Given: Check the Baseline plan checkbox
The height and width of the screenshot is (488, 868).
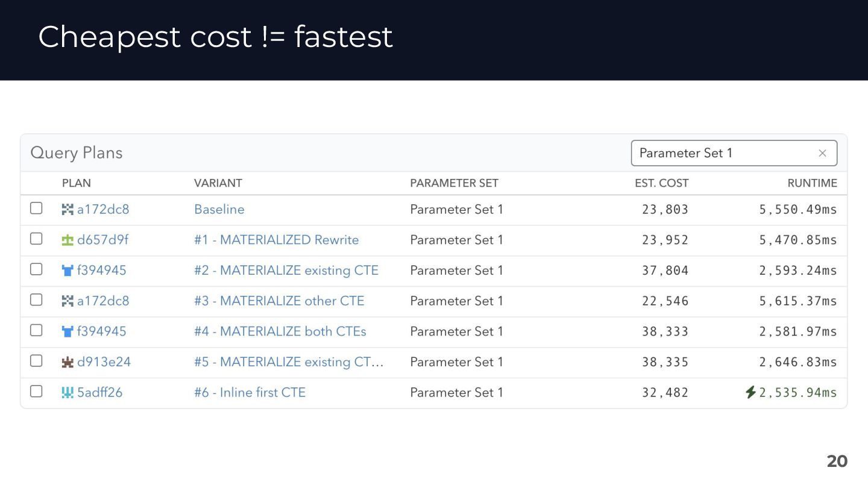Looking at the screenshot, I should point(36,208).
